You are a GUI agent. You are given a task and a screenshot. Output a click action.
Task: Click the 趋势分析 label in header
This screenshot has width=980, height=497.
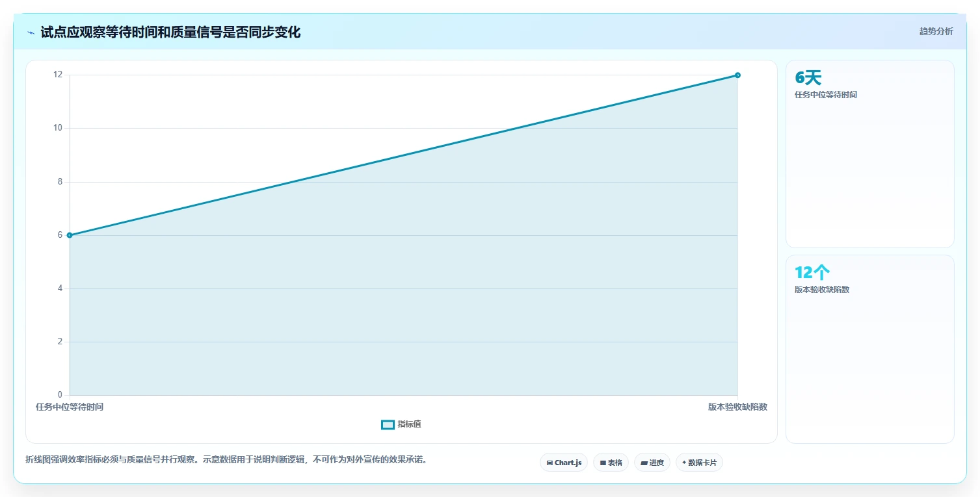(x=936, y=32)
